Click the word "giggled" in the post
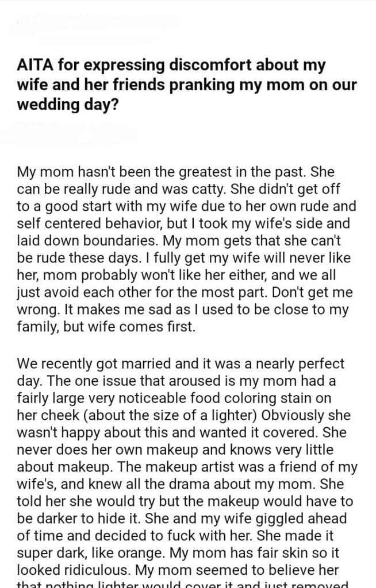Viewport: 376px width, 588px height. (x=275, y=519)
